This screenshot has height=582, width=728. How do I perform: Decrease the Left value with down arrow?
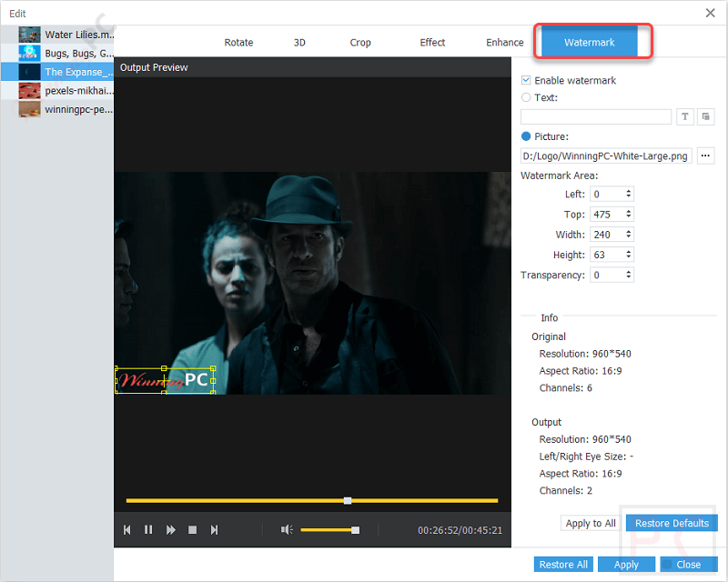(628, 196)
